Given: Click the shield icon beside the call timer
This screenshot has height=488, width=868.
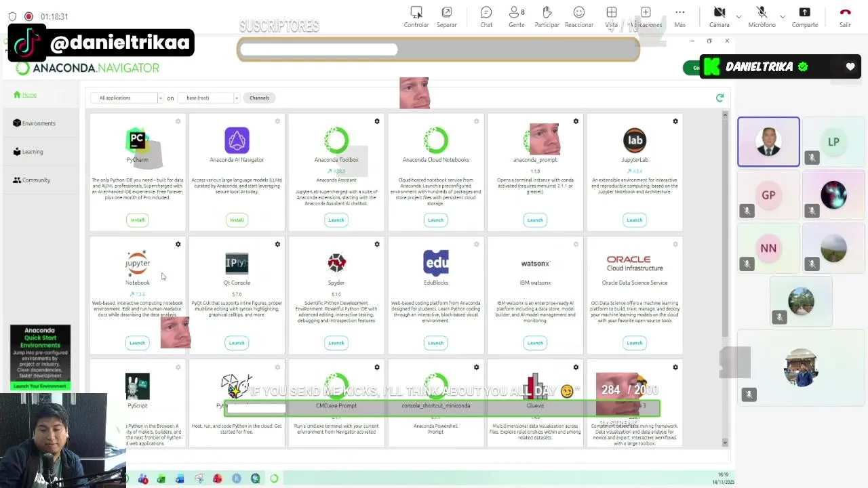Looking at the screenshot, I should pyautogui.click(x=12, y=16).
